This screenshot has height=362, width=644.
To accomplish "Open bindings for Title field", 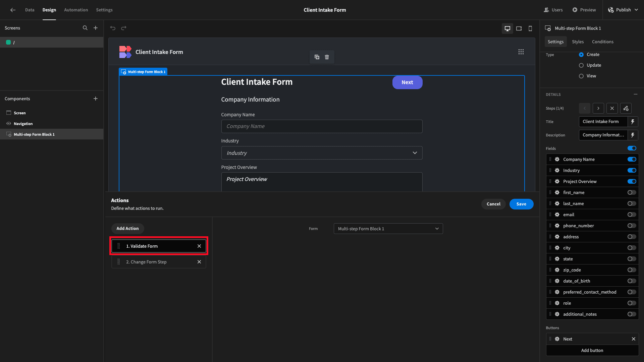I will (633, 122).
